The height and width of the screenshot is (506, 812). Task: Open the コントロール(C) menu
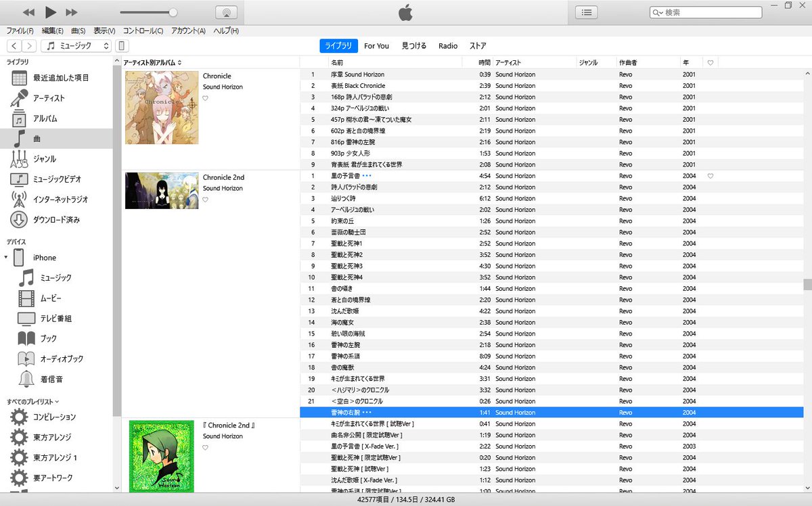click(x=143, y=31)
